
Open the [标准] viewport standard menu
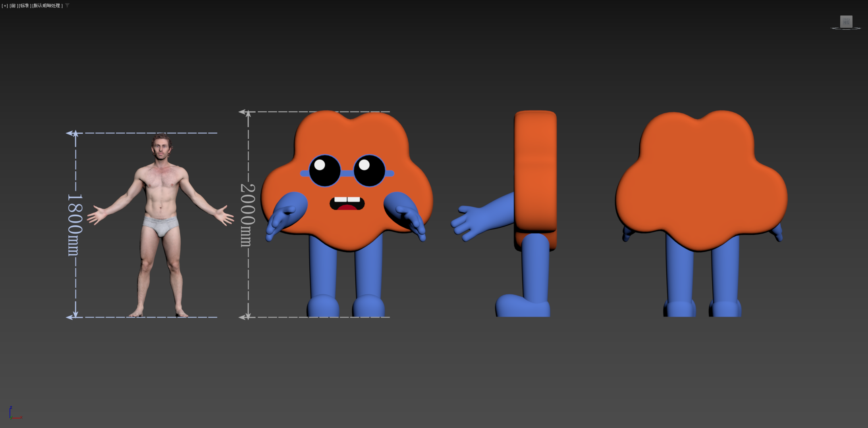click(25, 6)
